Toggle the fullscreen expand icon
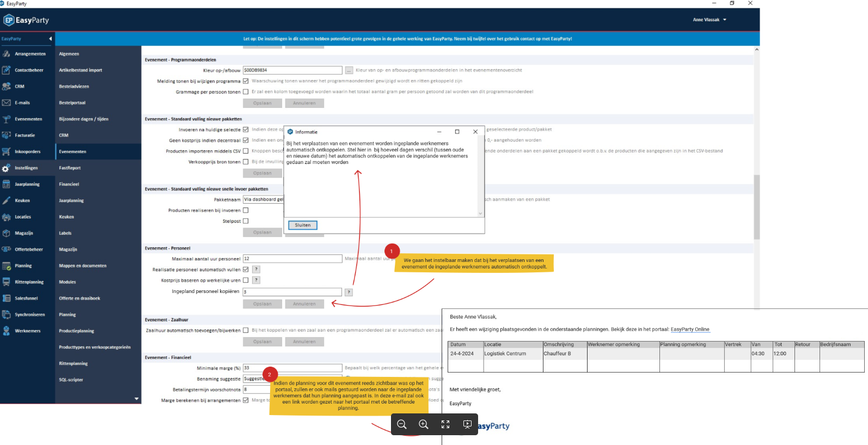The image size is (868, 445). point(445,424)
